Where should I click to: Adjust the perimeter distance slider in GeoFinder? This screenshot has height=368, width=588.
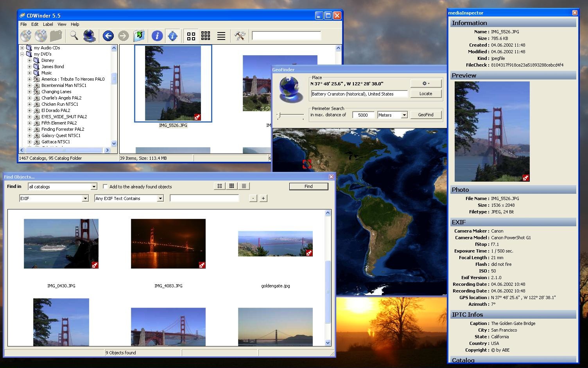pyautogui.click(x=279, y=115)
